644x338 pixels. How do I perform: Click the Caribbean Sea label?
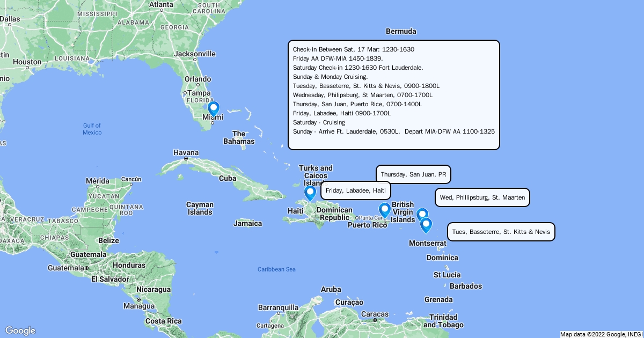click(x=276, y=269)
